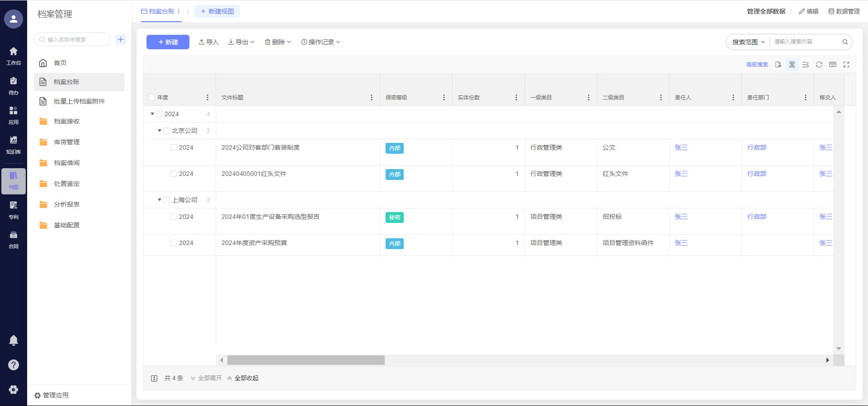Open the notification bell icon

click(x=14, y=340)
